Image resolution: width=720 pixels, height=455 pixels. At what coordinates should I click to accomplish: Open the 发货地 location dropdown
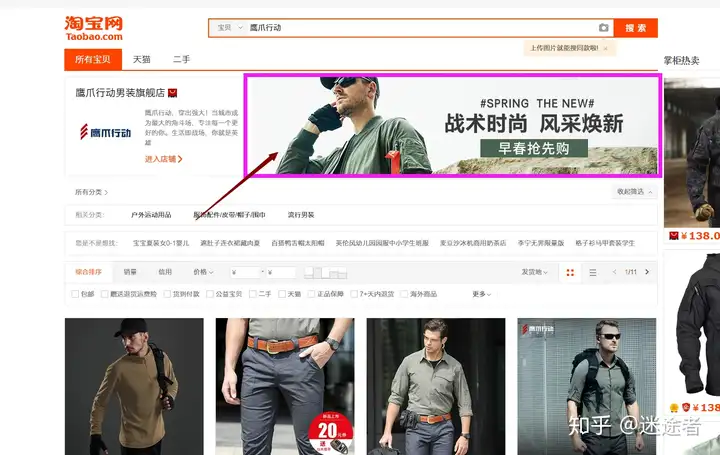(534, 272)
